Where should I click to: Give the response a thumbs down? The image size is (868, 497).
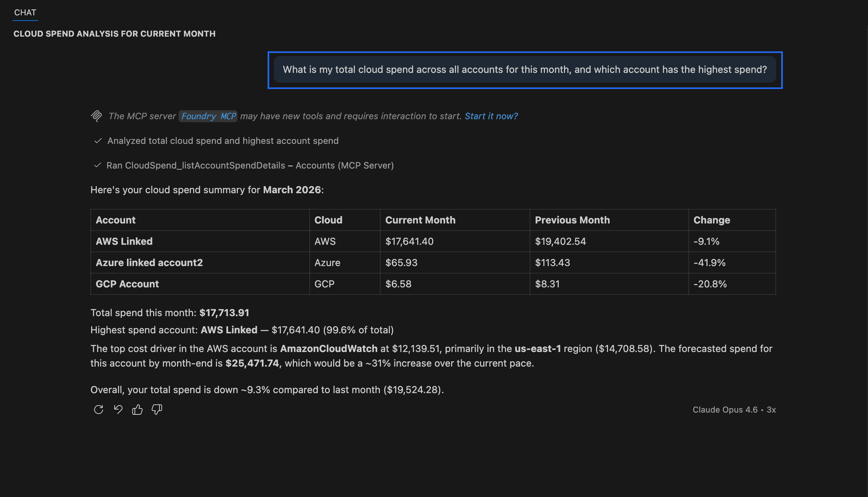click(x=157, y=410)
